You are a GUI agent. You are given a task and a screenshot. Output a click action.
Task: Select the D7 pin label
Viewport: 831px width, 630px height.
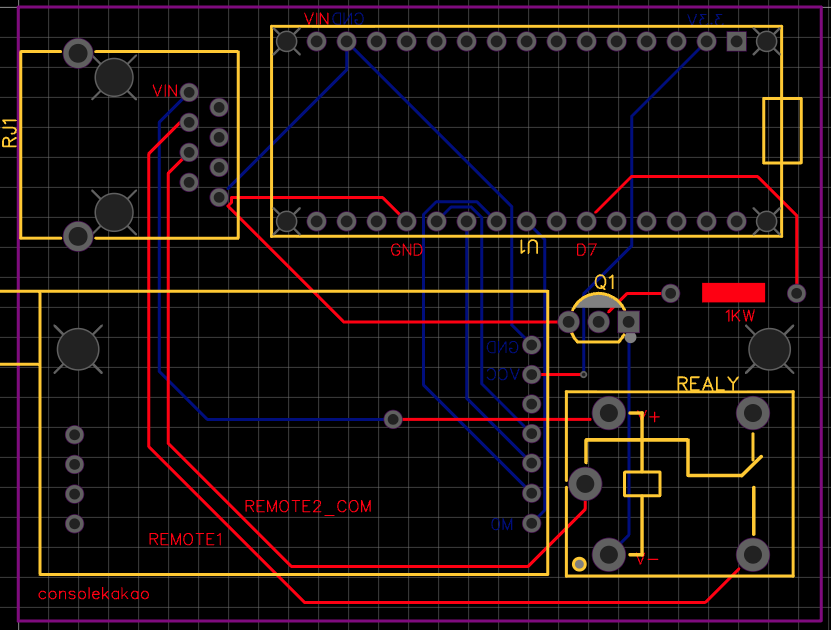pyautogui.click(x=585, y=250)
